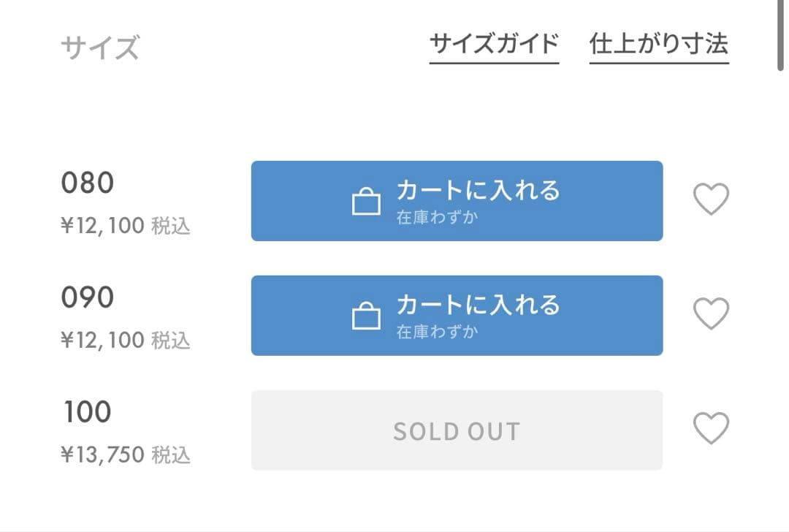This screenshot has height=532, width=789.
Task: Click the ¥12,100 price under size 090
Action: pos(102,340)
